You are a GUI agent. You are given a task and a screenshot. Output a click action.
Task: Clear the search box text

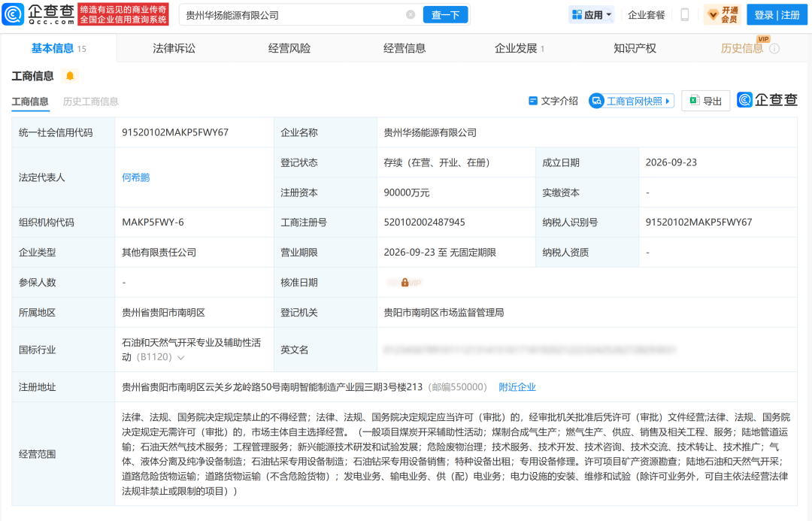click(411, 14)
